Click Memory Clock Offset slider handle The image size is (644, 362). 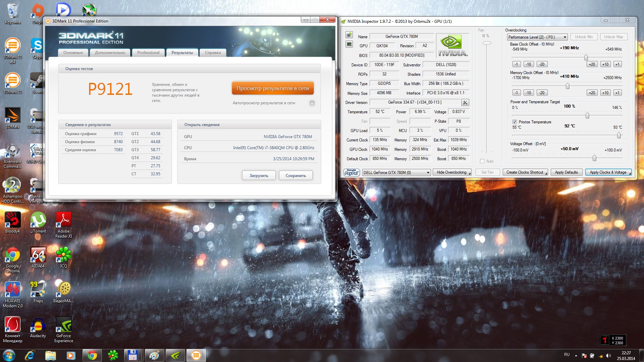coord(568,86)
